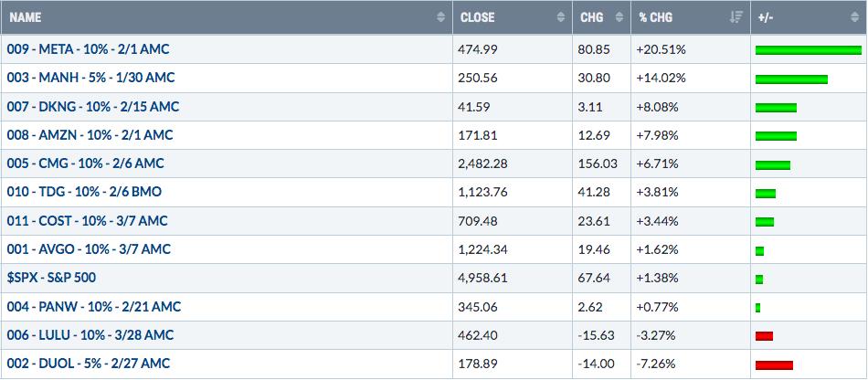The height and width of the screenshot is (380, 868).
Task: Follow the 008 - AMZN link
Action: (90, 135)
